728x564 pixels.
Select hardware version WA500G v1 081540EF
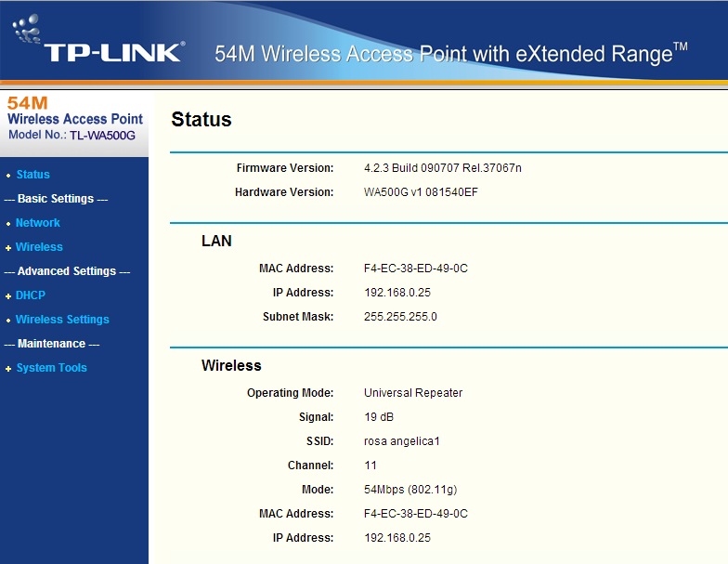[421, 192]
